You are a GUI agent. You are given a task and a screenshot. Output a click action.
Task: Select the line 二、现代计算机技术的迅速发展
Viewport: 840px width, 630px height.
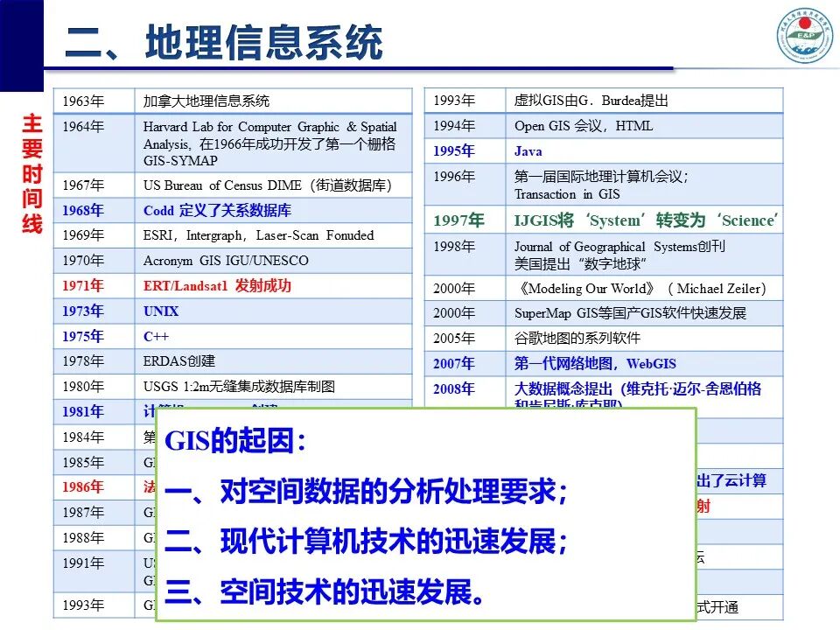[366, 541]
